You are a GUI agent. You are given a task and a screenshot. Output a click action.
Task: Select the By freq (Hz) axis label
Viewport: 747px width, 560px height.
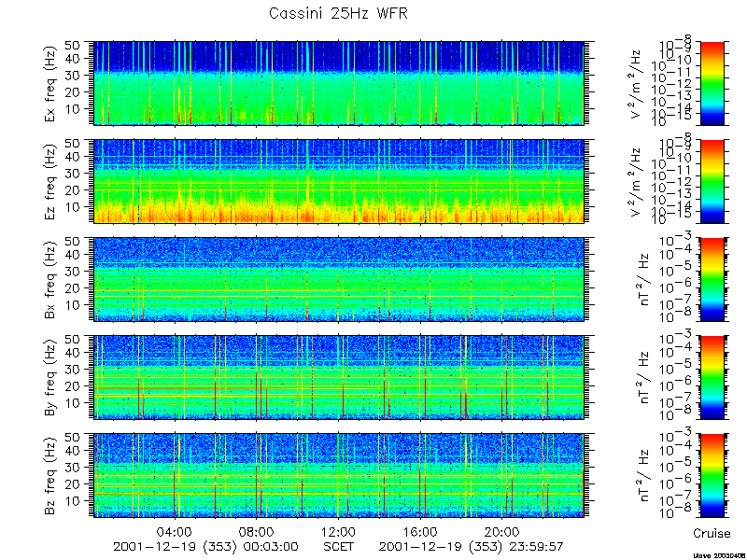[50, 378]
